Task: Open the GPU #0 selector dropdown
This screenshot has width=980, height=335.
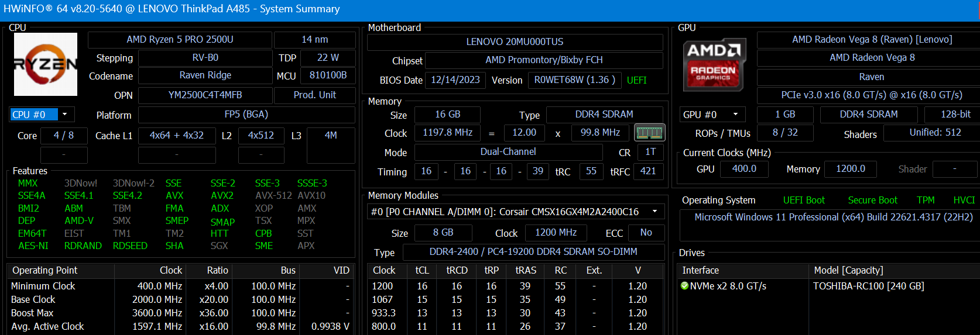Action: pyautogui.click(x=735, y=115)
